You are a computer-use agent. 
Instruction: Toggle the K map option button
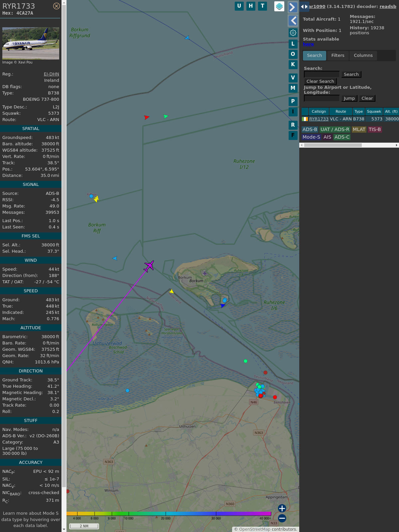pos(293,65)
